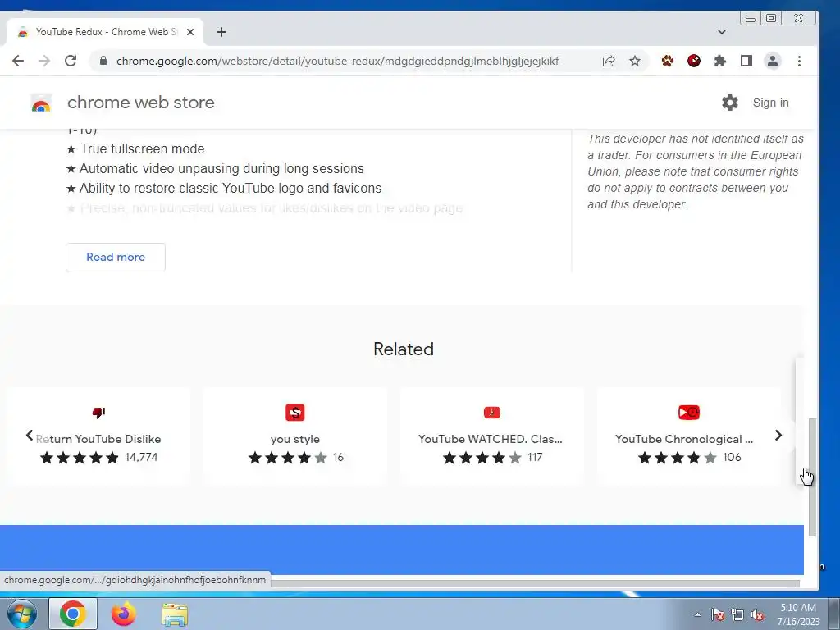This screenshot has height=630, width=840.
Task: Open the red circular extension icon
Action: point(694,61)
